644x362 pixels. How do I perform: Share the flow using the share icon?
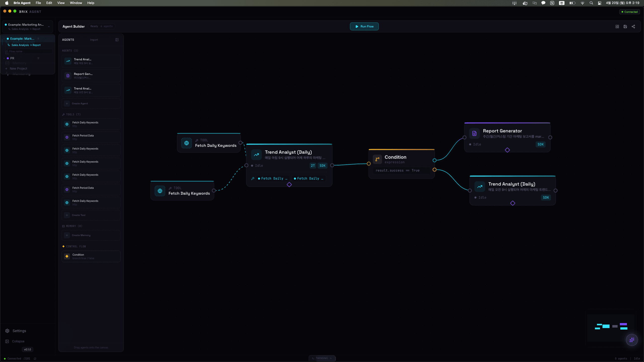(633, 26)
